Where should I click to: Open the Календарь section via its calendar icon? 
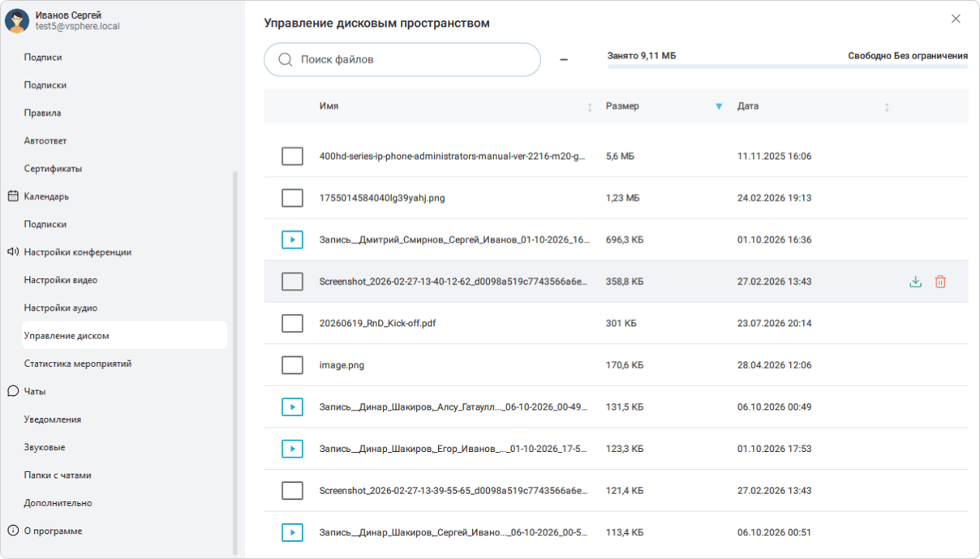[13, 196]
